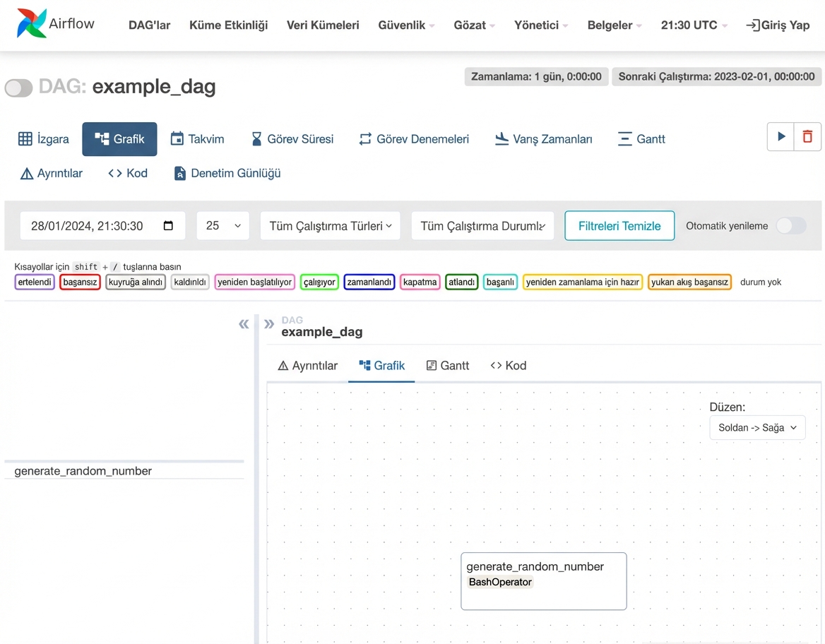
Task: Click the 'başarılı' status legend chip
Action: [x=500, y=282]
